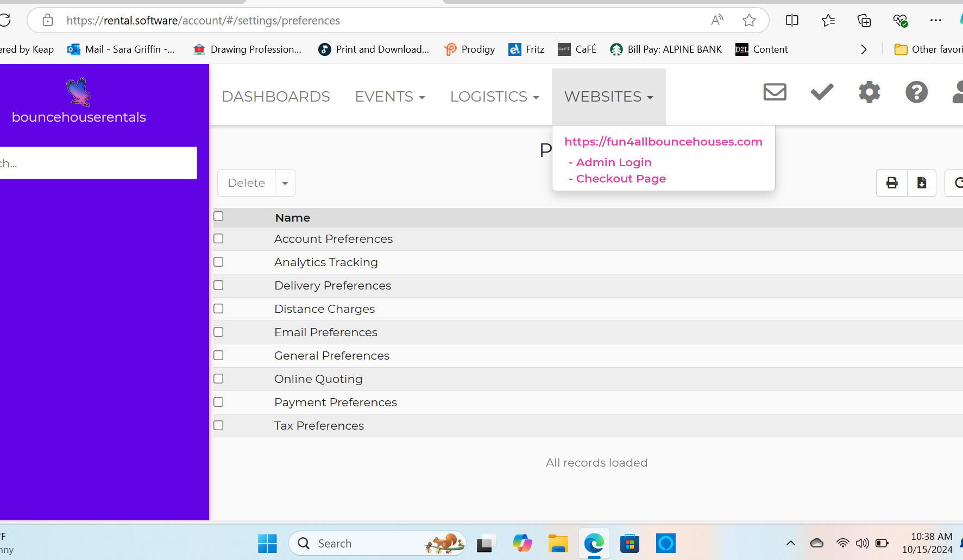Expand the EVENTS dropdown menu
Screen dimensions: 963x560
point(389,97)
